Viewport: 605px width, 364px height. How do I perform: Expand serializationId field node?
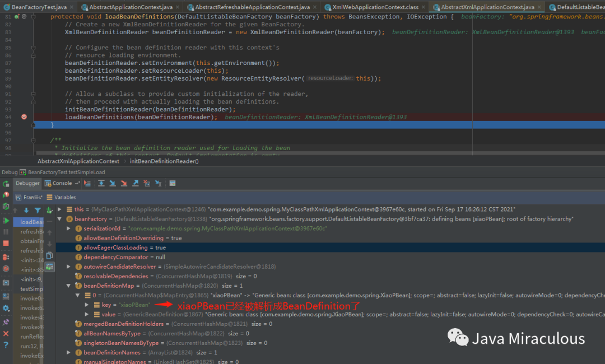click(69, 228)
